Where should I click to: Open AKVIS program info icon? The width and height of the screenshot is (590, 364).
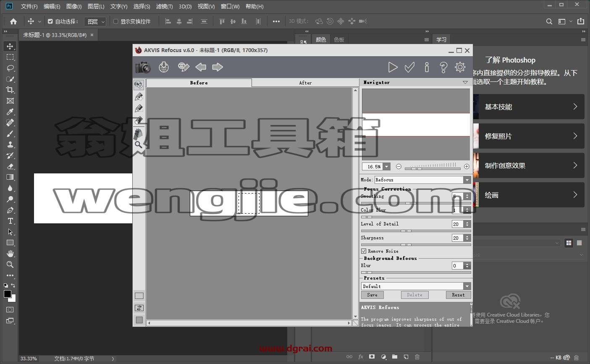pos(427,67)
